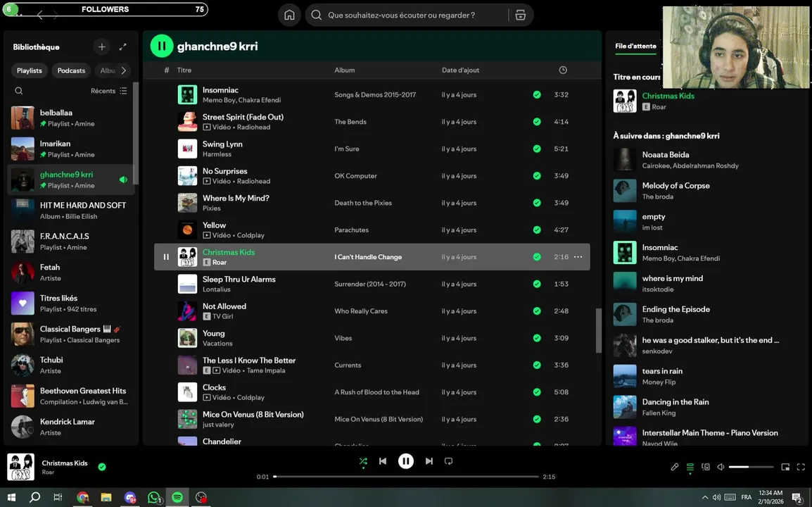Toggle repeat mode in player bar

coord(448,461)
